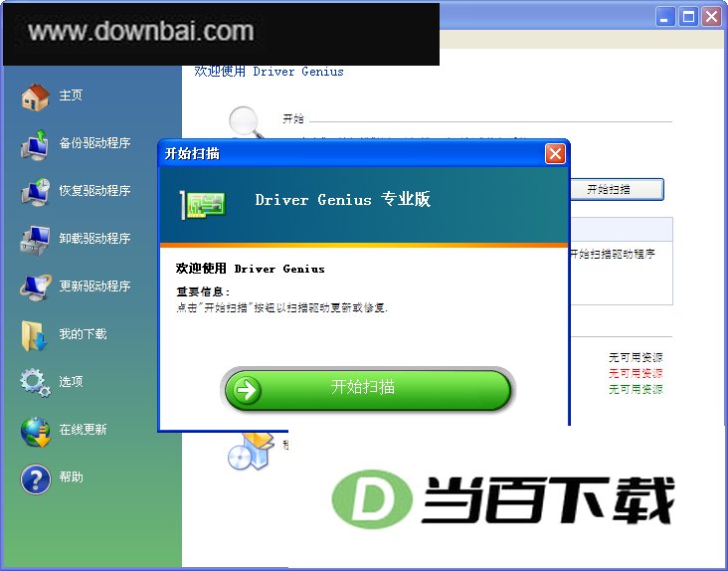Click the restore drivers clock icon
Screen dimensions: 728x571
coord(35,192)
